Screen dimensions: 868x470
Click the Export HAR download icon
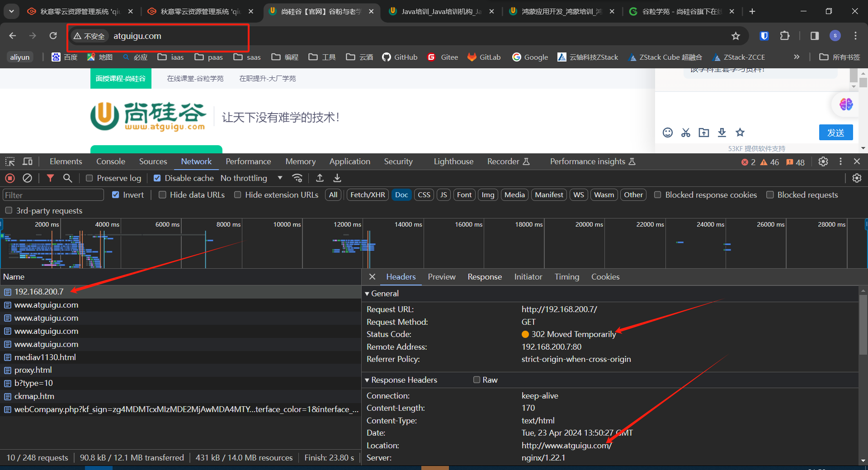coord(337,178)
